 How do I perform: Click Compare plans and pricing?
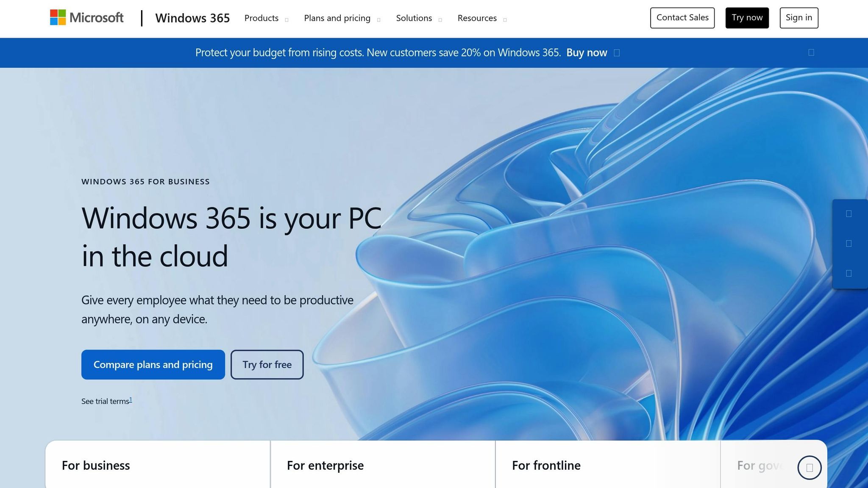tap(153, 364)
